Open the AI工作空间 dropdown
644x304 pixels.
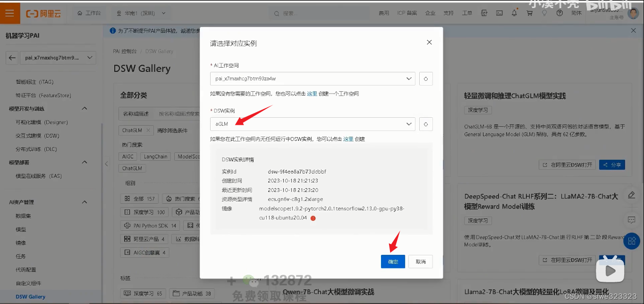click(313, 78)
